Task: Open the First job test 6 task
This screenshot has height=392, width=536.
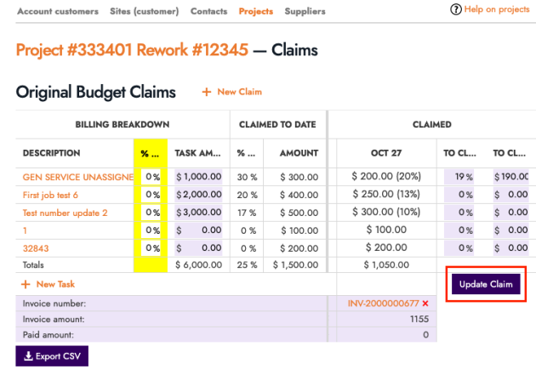Action: tap(50, 195)
